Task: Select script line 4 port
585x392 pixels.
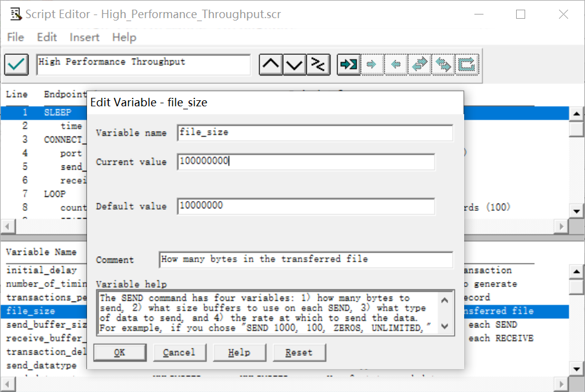Action: tap(44, 153)
